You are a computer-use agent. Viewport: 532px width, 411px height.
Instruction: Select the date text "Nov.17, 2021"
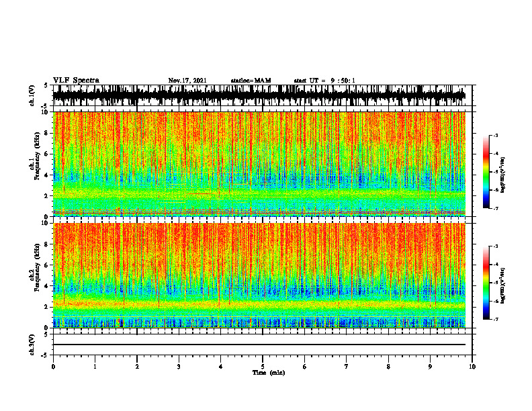click(187, 81)
